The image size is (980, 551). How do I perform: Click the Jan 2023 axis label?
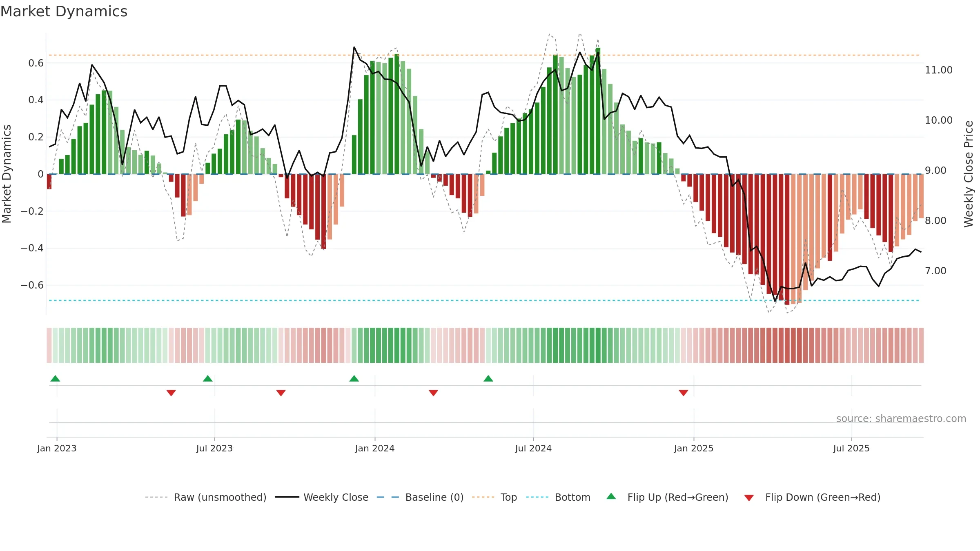[x=57, y=448]
